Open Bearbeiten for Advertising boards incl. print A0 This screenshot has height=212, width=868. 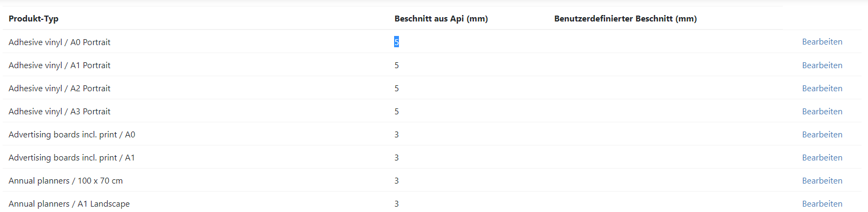click(x=822, y=134)
